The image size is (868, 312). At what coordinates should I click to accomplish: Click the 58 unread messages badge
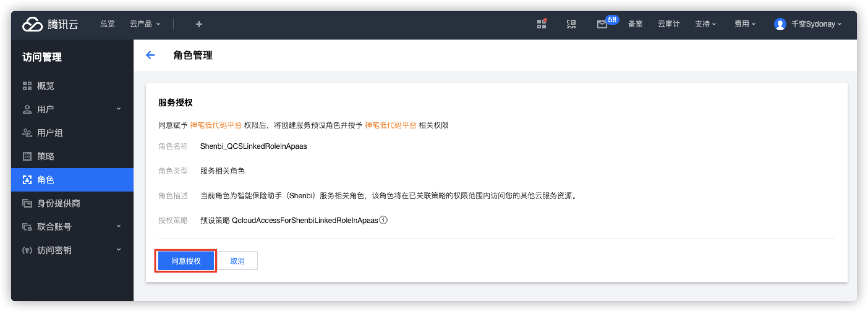(612, 19)
